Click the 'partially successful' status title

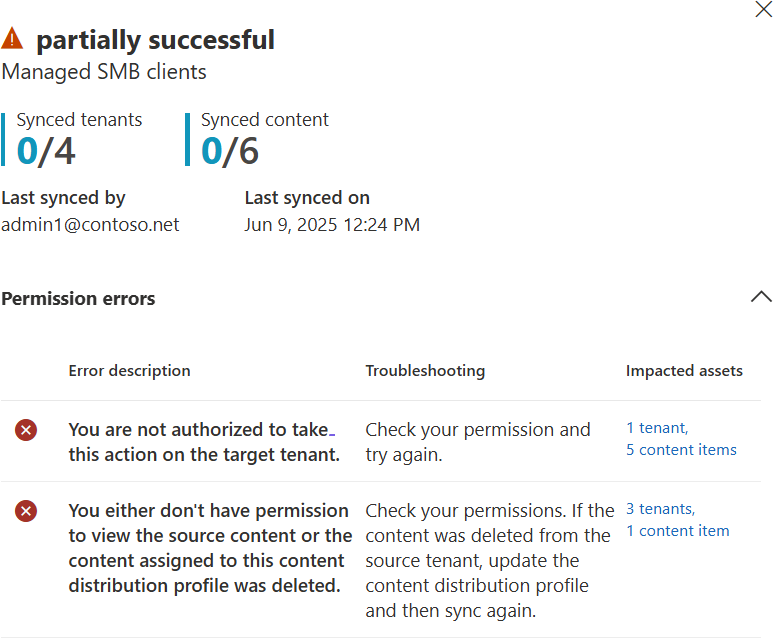coord(155,40)
